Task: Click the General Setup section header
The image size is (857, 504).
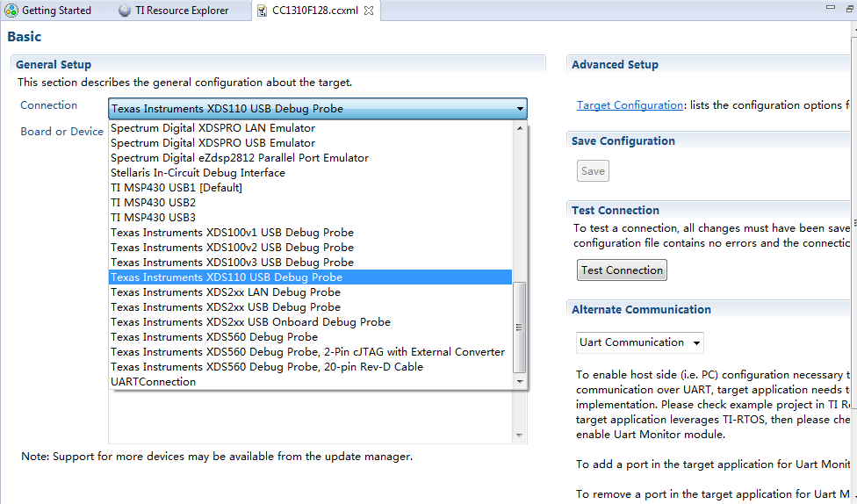Action: pos(54,64)
